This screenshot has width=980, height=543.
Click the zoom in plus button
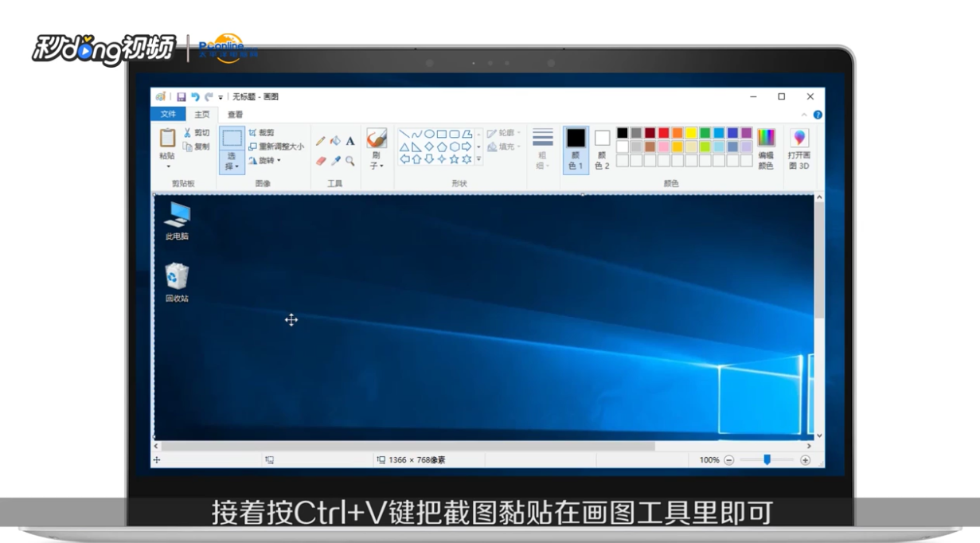806,460
